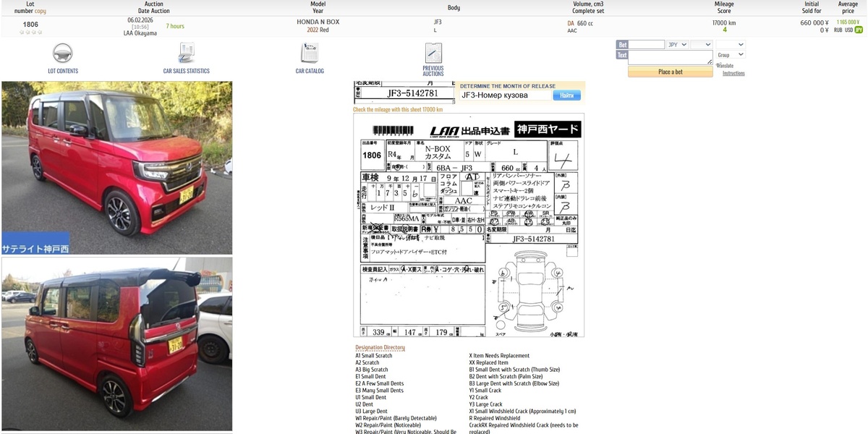Click the 7 hours remaining text
Viewport: 868px width, 434px height.
pyautogui.click(x=175, y=26)
